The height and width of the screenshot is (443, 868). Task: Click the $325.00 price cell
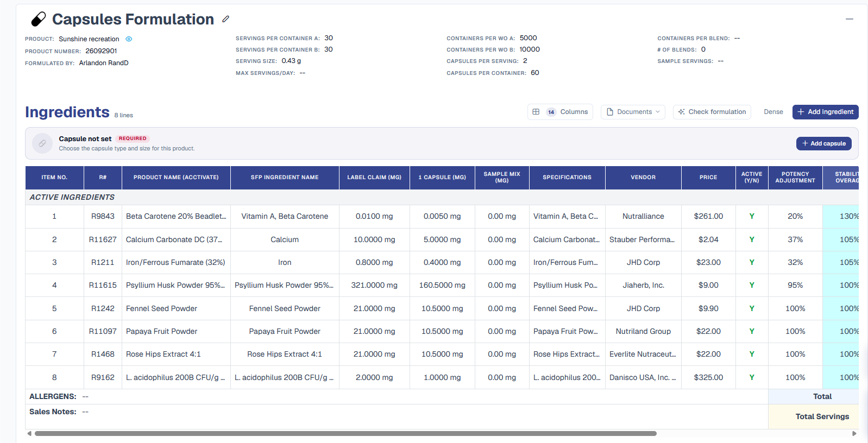pos(708,377)
